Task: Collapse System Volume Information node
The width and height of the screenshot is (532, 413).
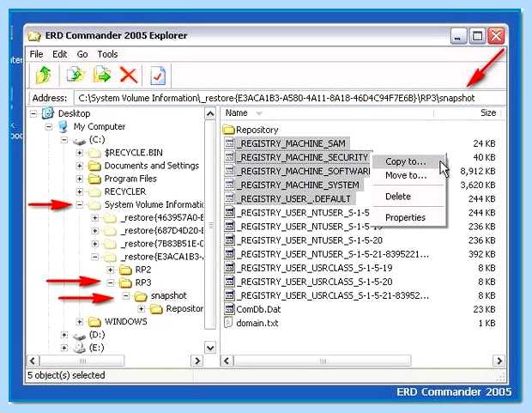Action: coord(80,205)
